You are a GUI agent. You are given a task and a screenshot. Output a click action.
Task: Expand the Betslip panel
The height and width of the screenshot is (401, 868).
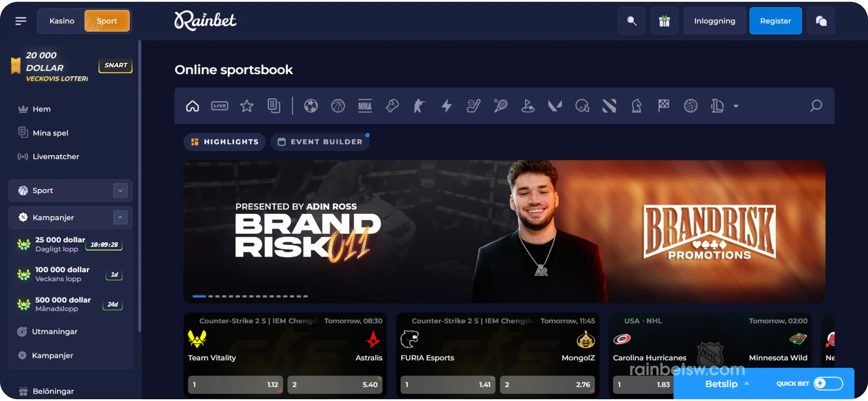pos(727,384)
